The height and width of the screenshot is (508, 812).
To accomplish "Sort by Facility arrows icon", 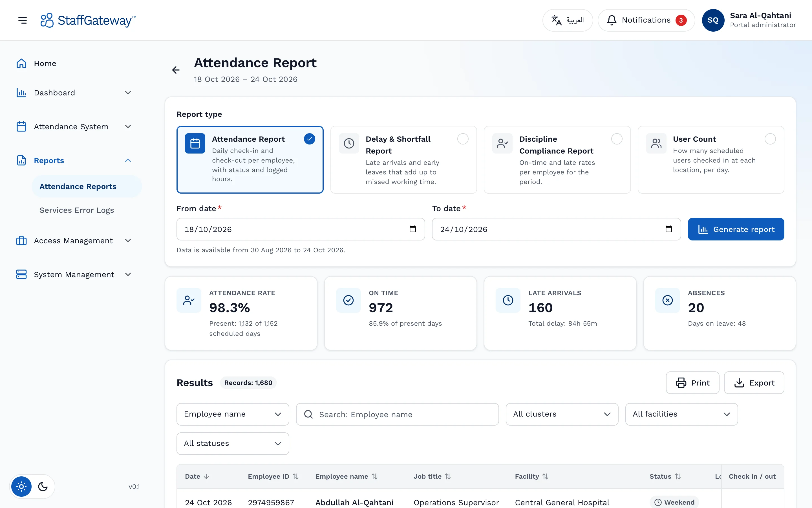I will point(545,476).
